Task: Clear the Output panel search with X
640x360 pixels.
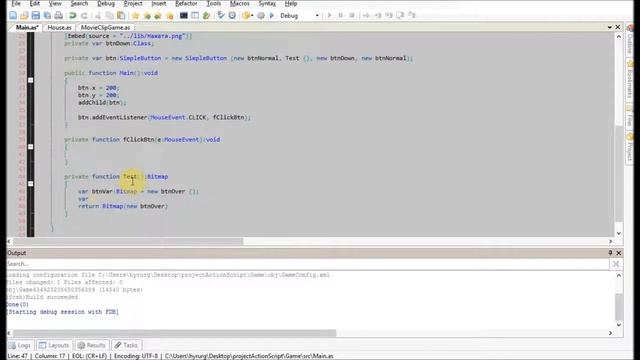Action: (616, 264)
